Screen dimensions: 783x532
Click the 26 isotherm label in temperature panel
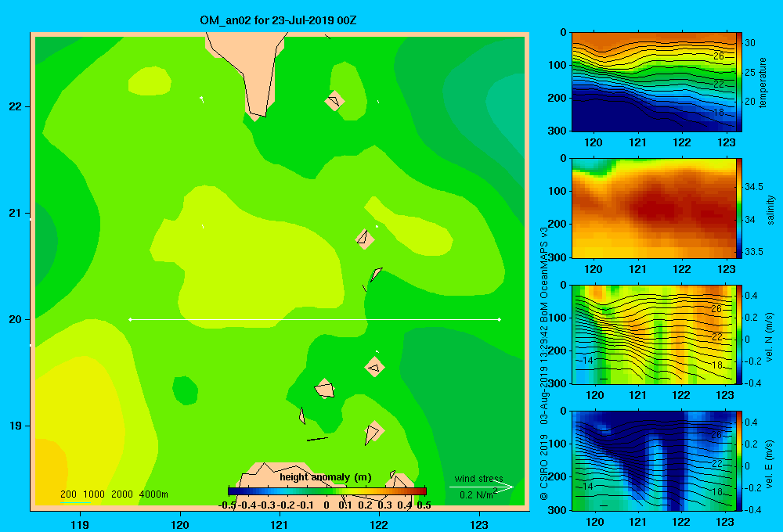(x=719, y=56)
